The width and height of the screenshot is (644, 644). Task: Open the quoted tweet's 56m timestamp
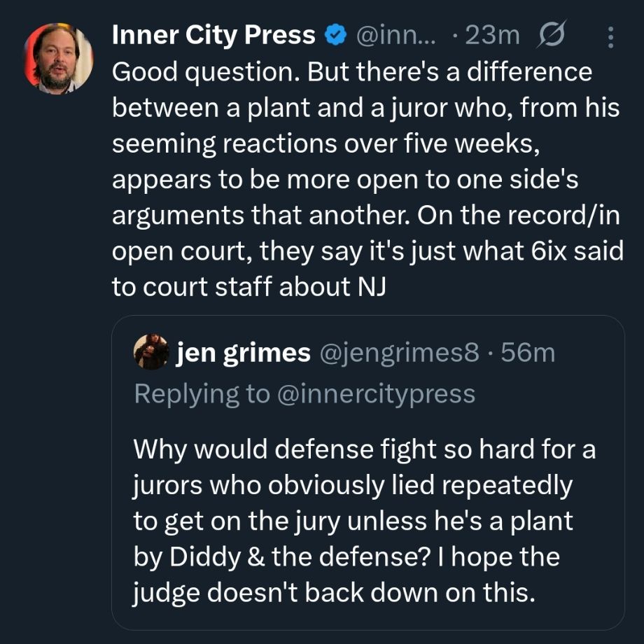(528, 353)
